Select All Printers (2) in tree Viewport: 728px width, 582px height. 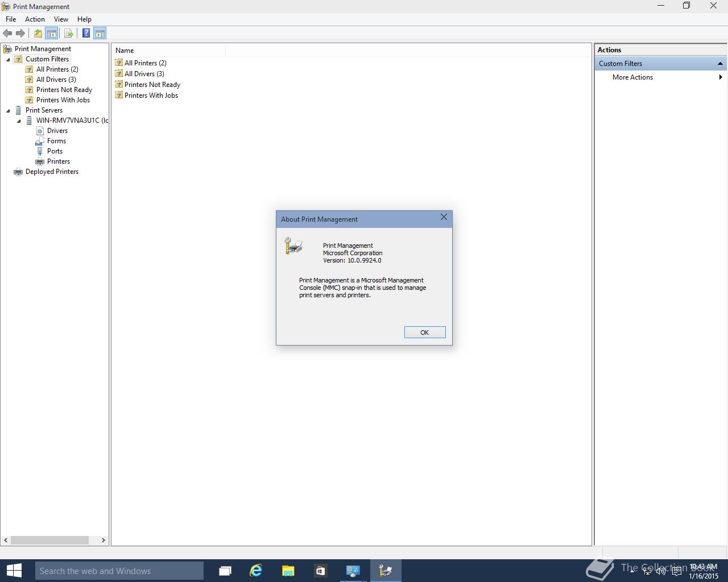57,69
